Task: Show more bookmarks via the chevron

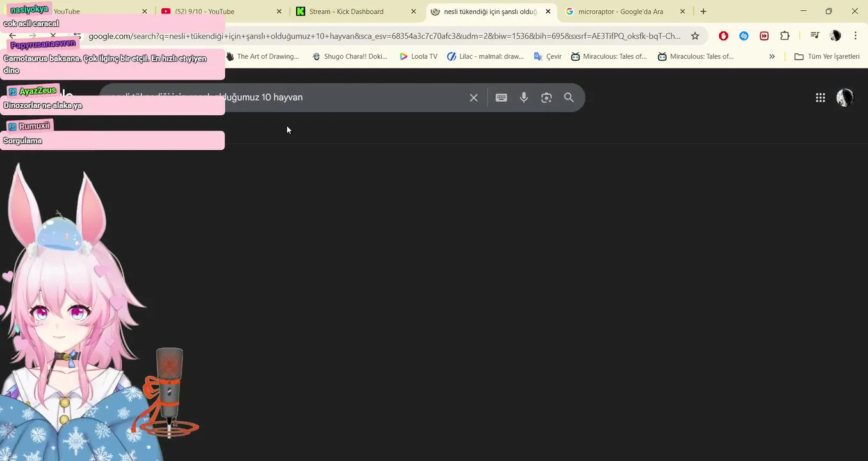Action: [x=772, y=56]
